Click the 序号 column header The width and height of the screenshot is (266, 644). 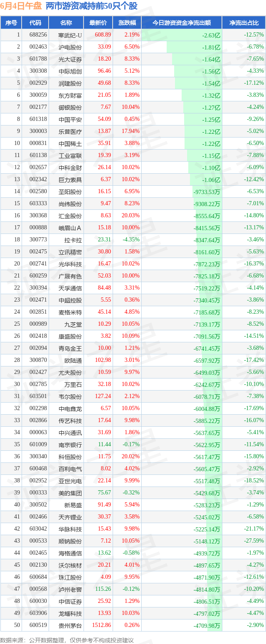click(11, 23)
